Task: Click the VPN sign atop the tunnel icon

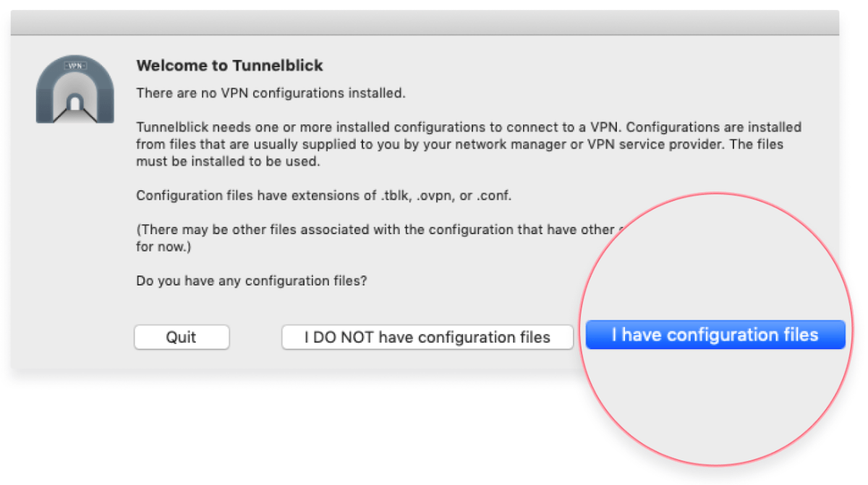Action: coord(77,65)
